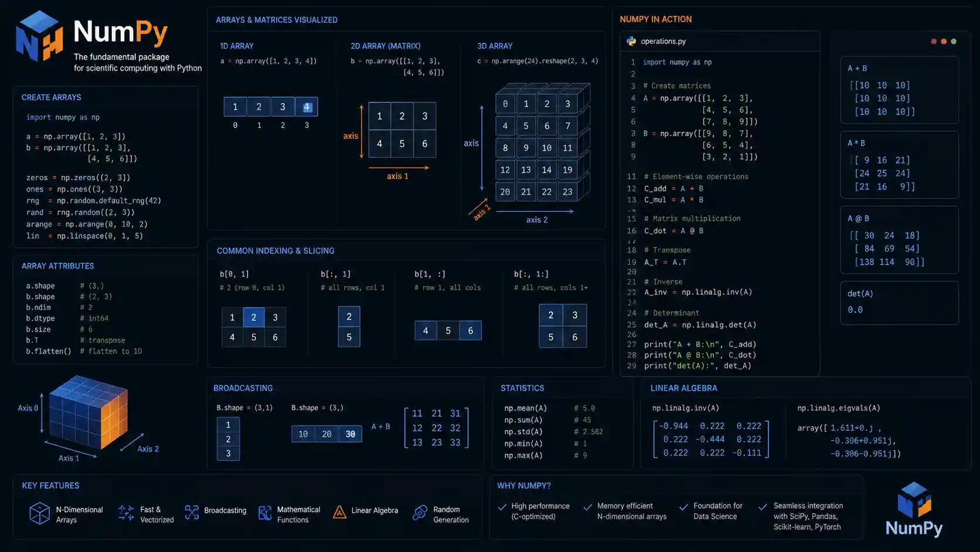Select highlighted cell 30 in the broadcasting row

[x=351, y=434]
